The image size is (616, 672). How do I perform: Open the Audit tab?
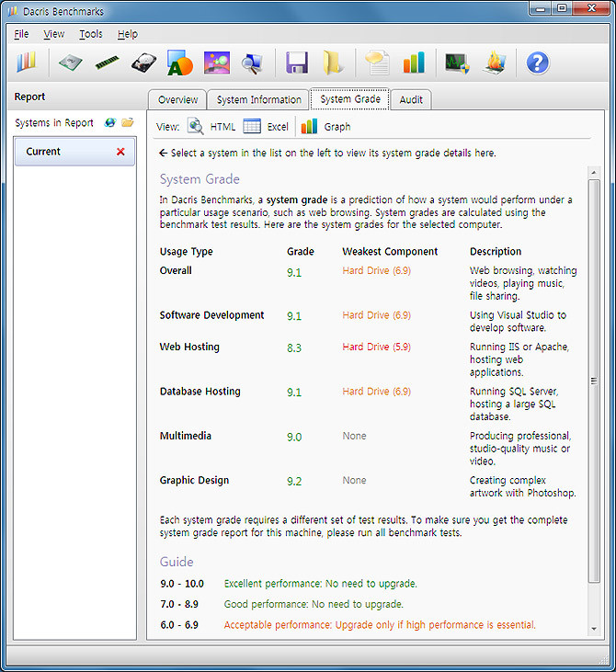click(x=411, y=99)
